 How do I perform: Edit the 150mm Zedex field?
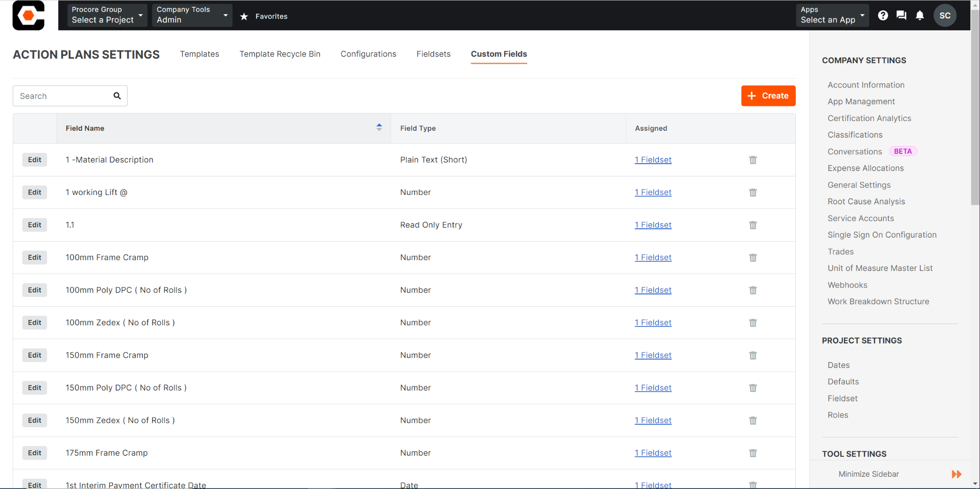tap(35, 420)
